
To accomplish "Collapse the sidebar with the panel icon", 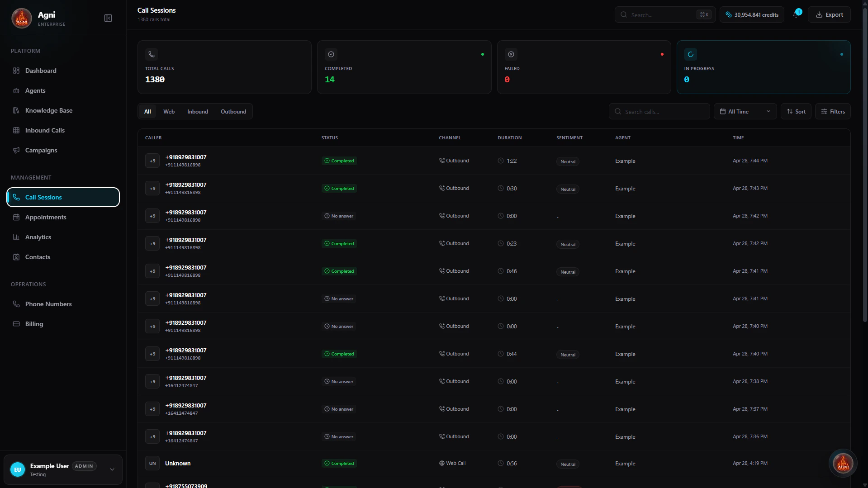I will 108,18.
